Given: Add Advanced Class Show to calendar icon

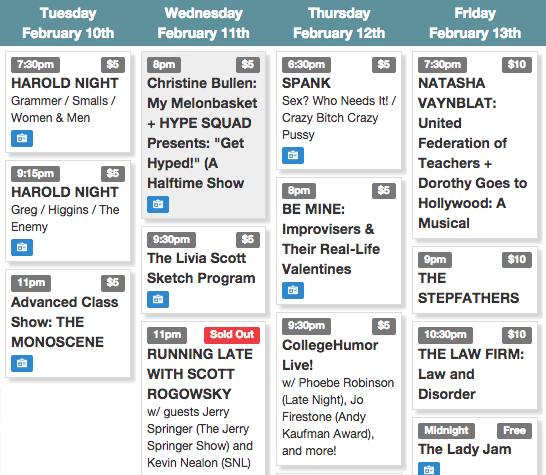Looking at the screenshot, I should coord(22,363).
